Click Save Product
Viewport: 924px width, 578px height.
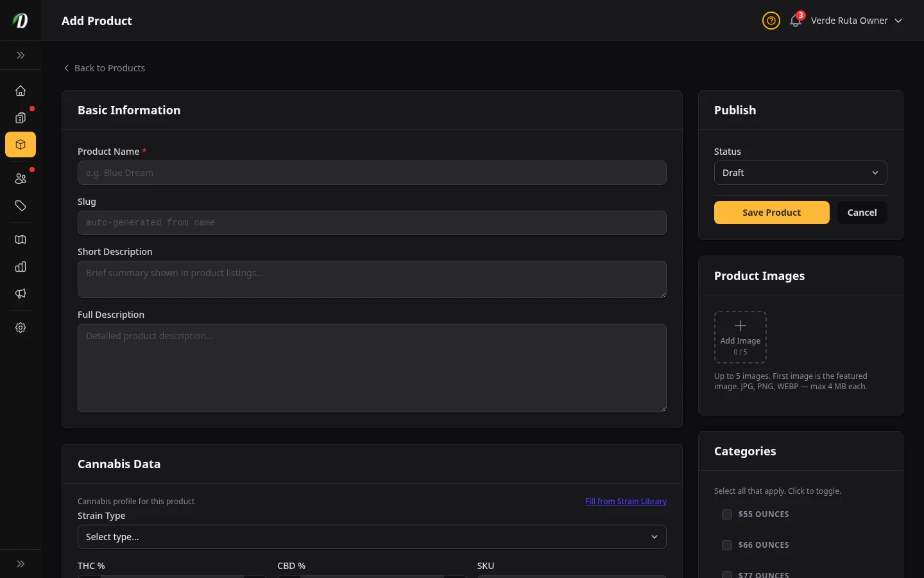coord(771,213)
